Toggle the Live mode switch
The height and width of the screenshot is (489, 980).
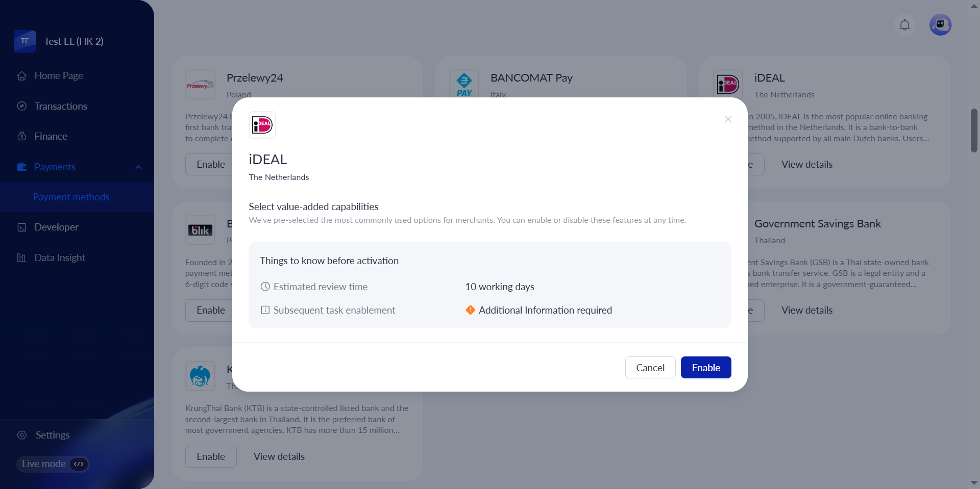click(x=79, y=464)
